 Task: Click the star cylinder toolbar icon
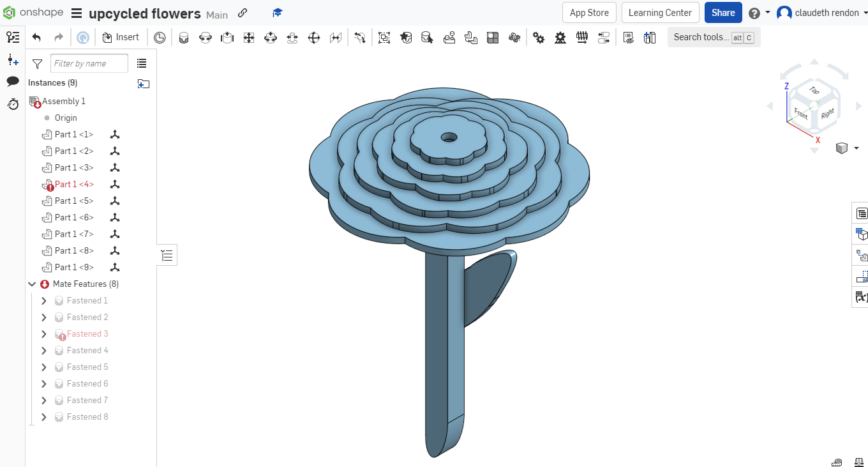tap(406, 38)
